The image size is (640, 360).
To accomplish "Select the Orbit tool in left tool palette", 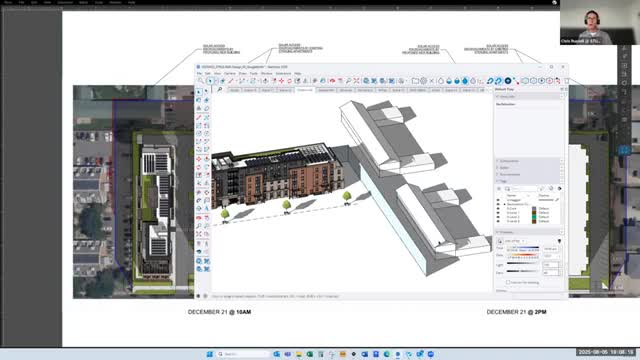I will 199,218.
